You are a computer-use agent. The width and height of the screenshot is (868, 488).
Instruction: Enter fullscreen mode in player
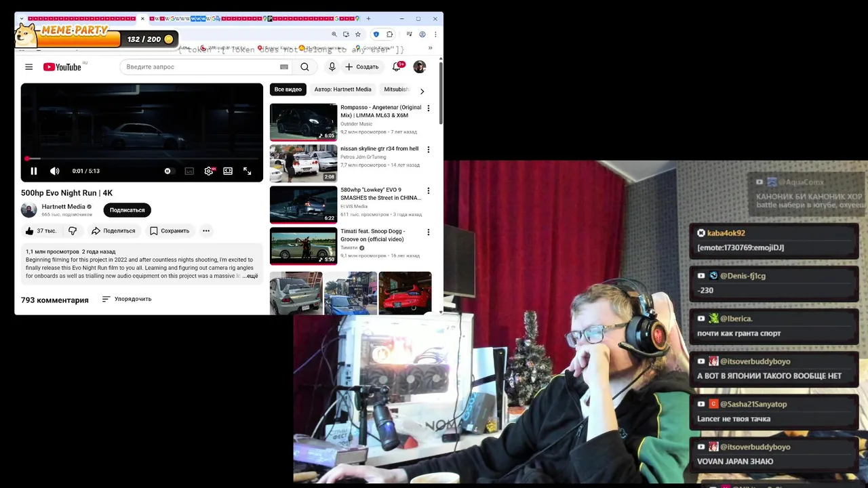(x=247, y=171)
